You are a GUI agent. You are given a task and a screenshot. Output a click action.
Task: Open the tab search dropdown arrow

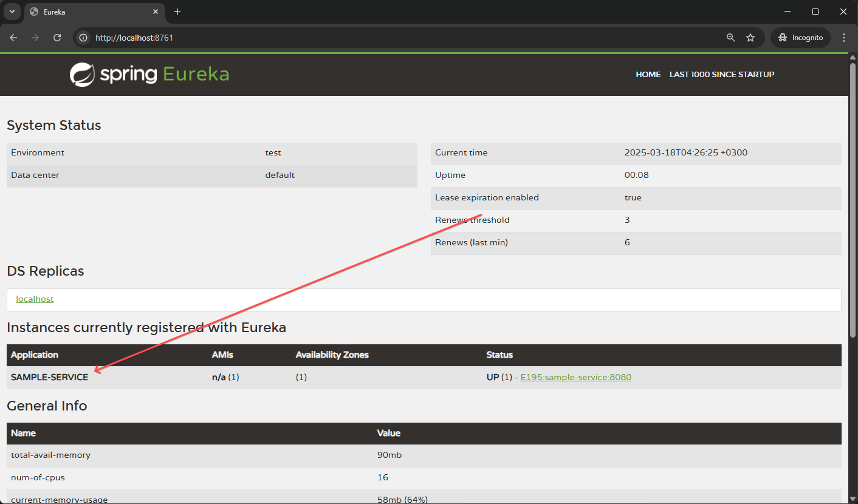click(x=12, y=12)
